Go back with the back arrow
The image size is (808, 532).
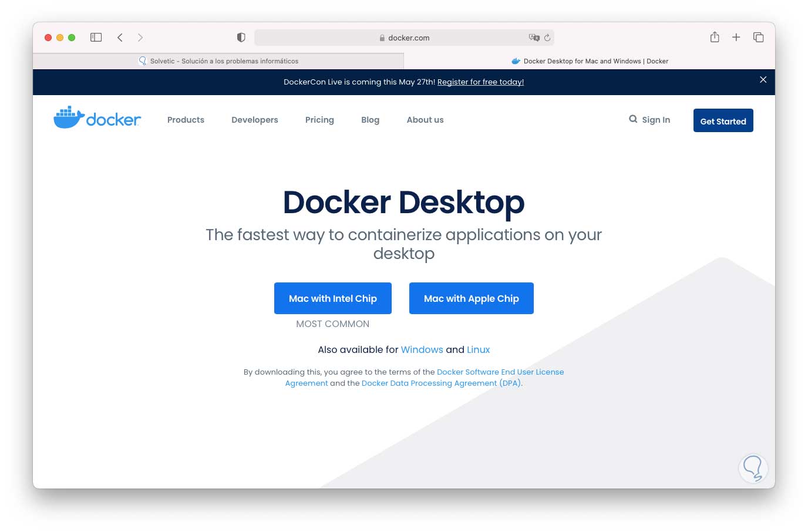[x=120, y=38]
